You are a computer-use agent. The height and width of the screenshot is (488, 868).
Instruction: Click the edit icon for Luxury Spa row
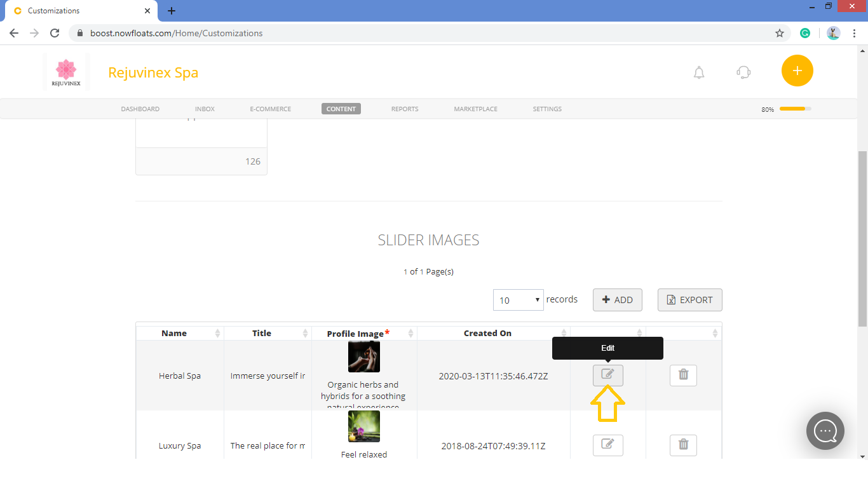(607, 445)
